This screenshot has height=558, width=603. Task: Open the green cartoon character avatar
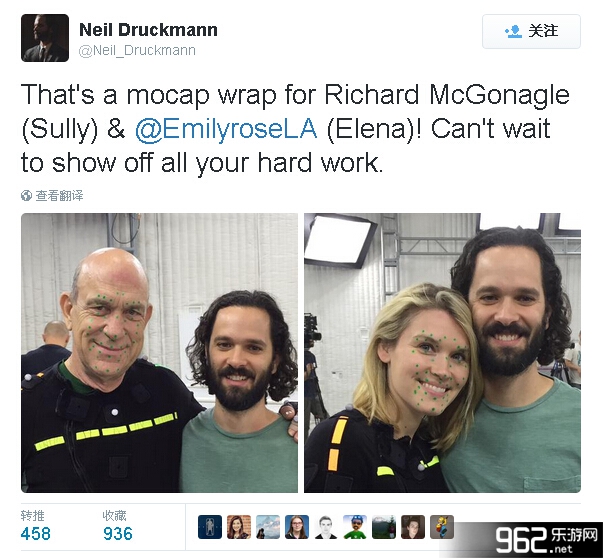(x=355, y=527)
